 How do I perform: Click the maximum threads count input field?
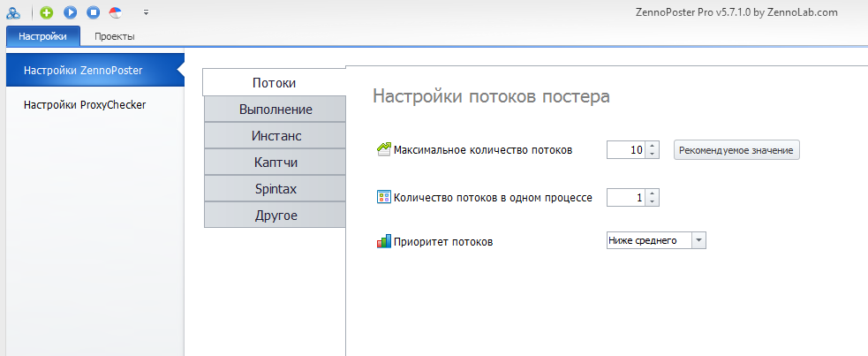pos(626,149)
